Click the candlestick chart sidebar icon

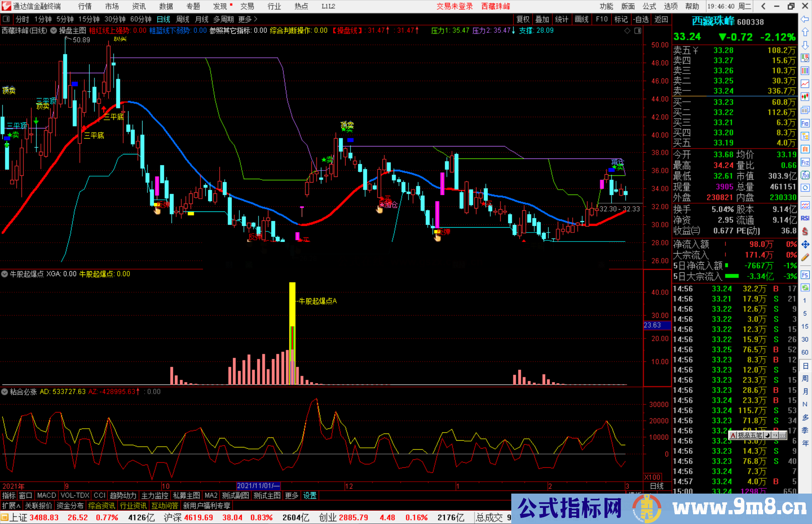pos(805,97)
